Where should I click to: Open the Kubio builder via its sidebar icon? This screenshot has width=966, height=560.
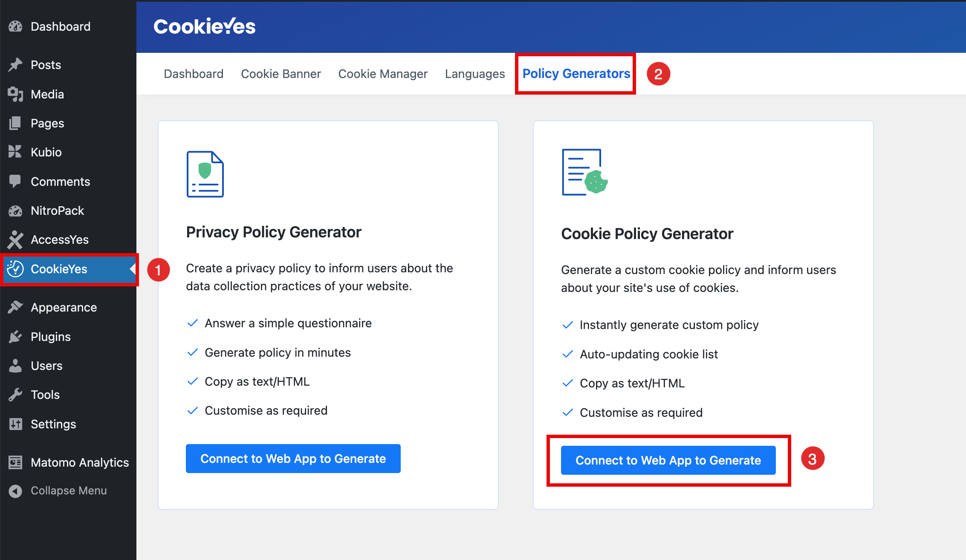[x=15, y=152]
